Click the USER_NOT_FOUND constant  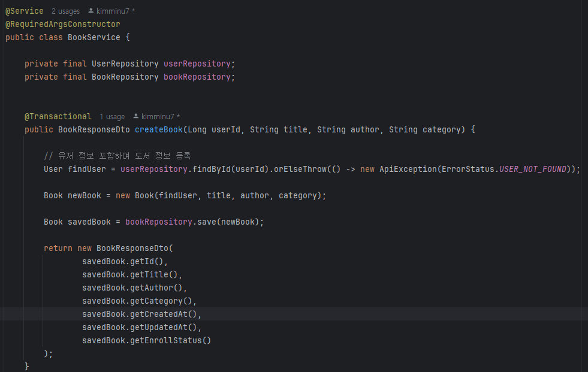pyautogui.click(x=532, y=170)
